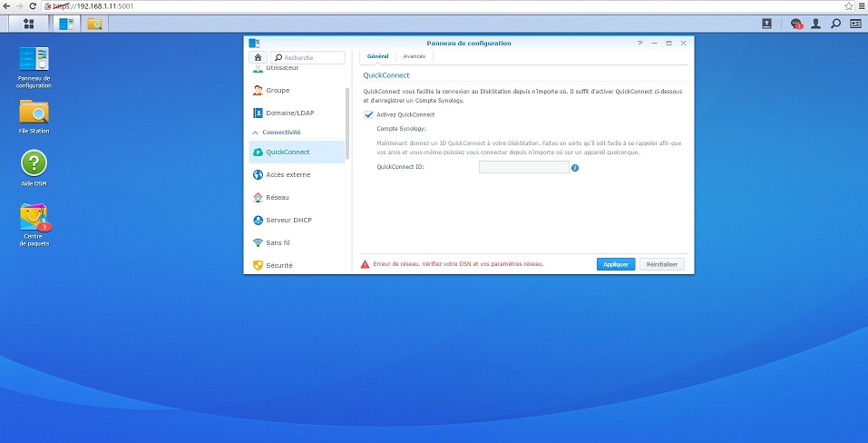The height and width of the screenshot is (443, 868).
Task: Open Centre de paquets desktop icon
Action: click(x=34, y=225)
